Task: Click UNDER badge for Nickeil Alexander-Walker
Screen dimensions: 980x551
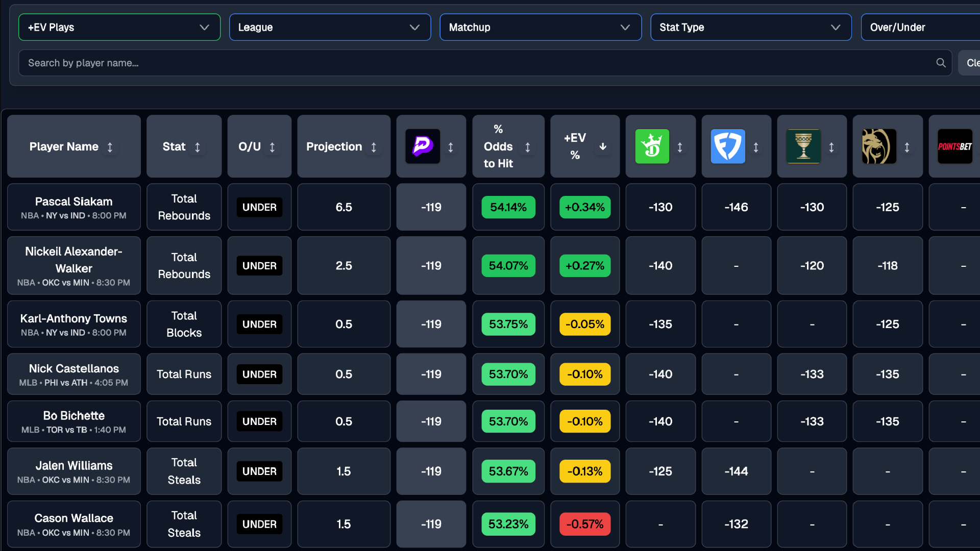Action: (x=259, y=266)
